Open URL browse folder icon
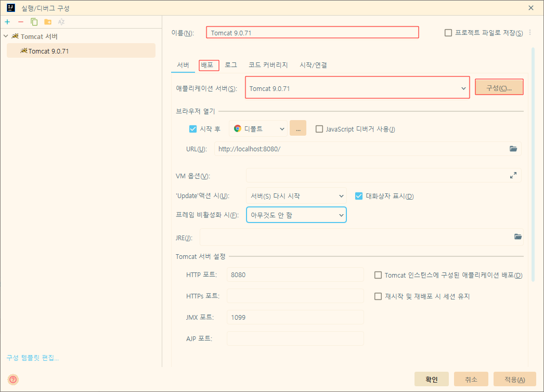544x392 pixels. [x=513, y=149]
